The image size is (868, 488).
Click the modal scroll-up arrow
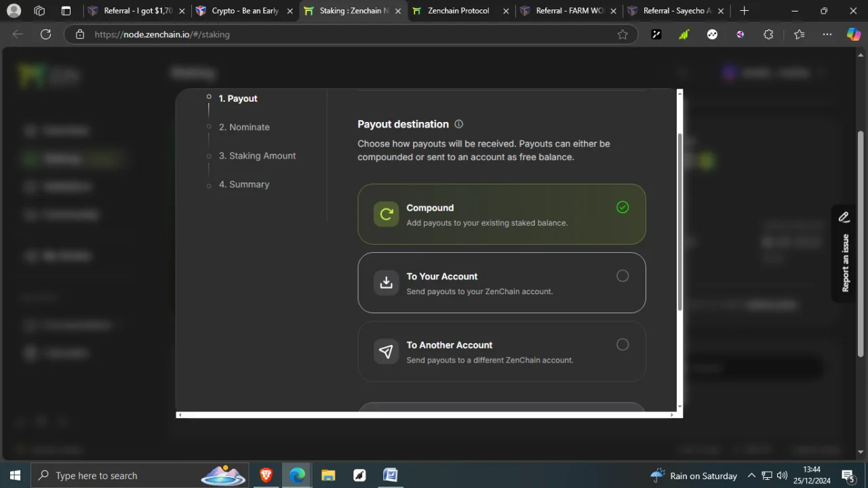pyautogui.click(x=679, y=93)
